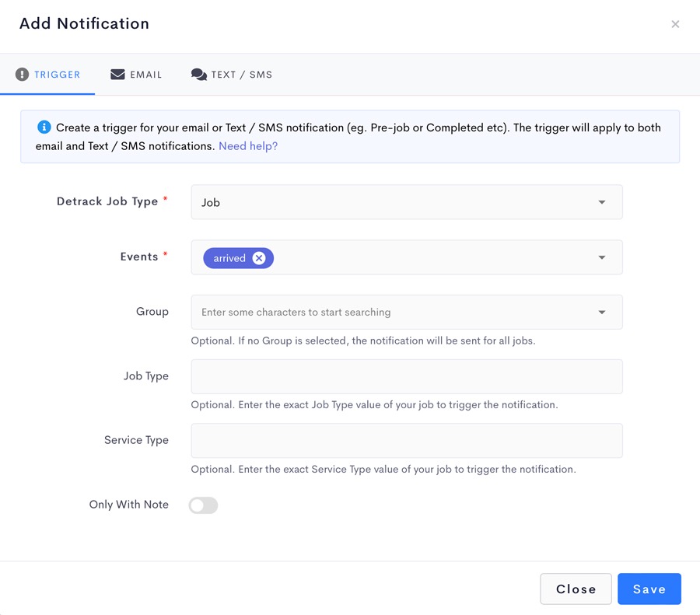Click the envelope icon on the Email tab
Viewport: 700px width, 615px height.
pos(117,74)
